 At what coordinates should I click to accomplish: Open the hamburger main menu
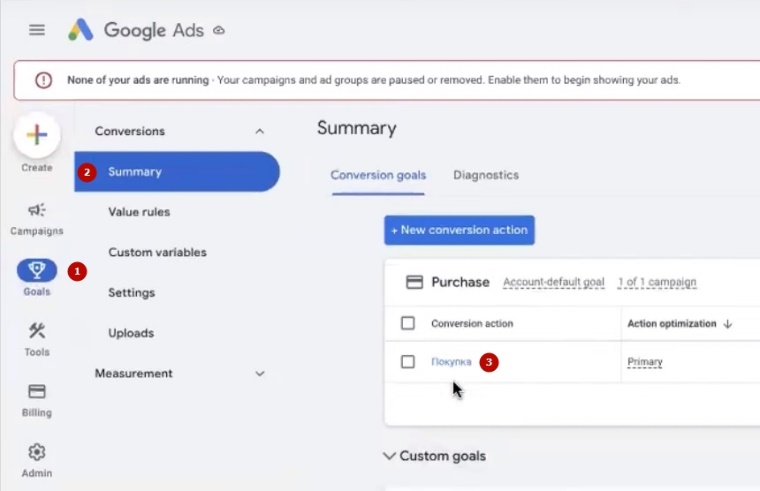(x=37, y=30)
